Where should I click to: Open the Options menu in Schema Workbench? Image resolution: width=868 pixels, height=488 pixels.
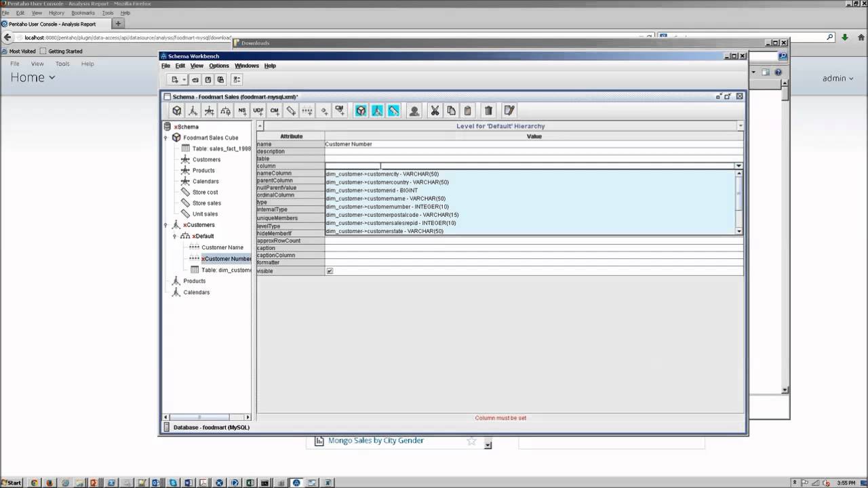pyautogui.click(x=219, y=66)
